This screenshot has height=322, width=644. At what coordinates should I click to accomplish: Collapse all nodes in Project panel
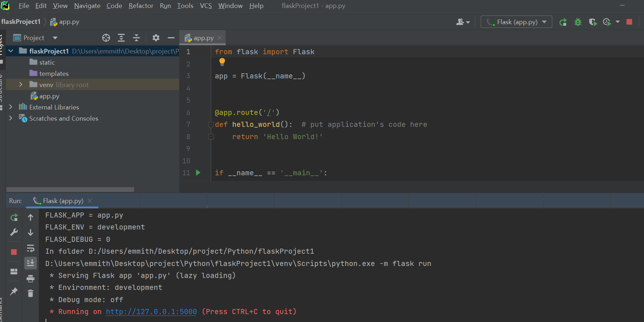(x=136, y=38)
